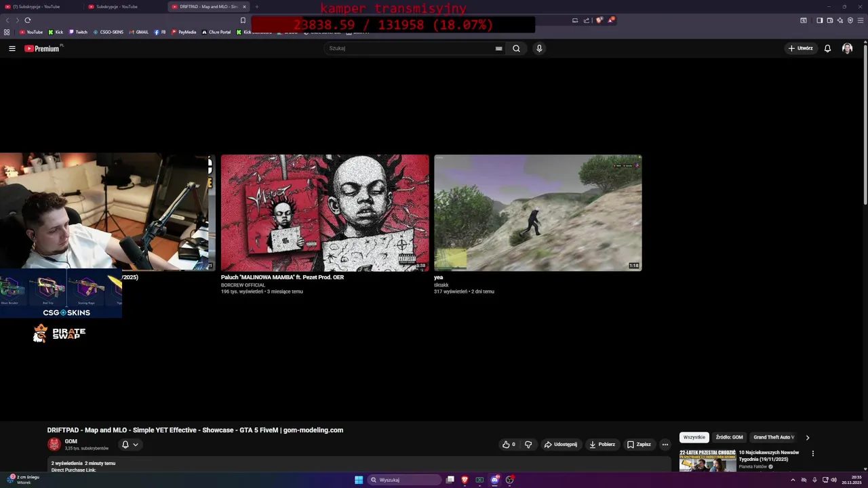The height and width of the screenshot is (488, 868).
Task: Open the Leo AI sparkle icon
Action: [x=840, y=20]
